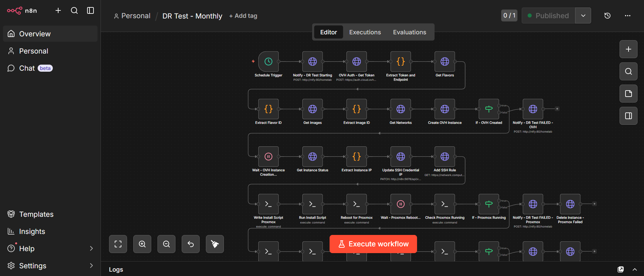Undo with the reset arrow button
Screen dimensions: 644x276
tap(191, 244)
